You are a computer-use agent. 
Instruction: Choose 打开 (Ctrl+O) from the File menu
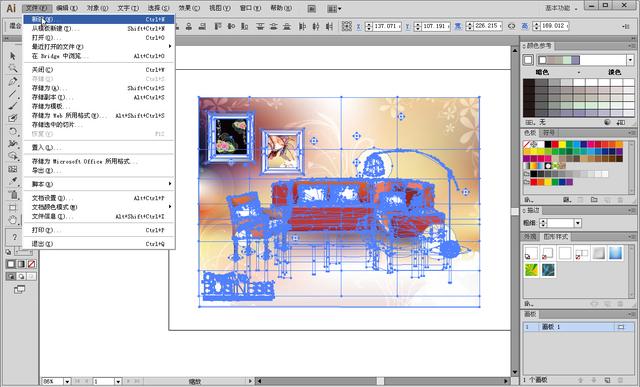click(x=99, y=38)
